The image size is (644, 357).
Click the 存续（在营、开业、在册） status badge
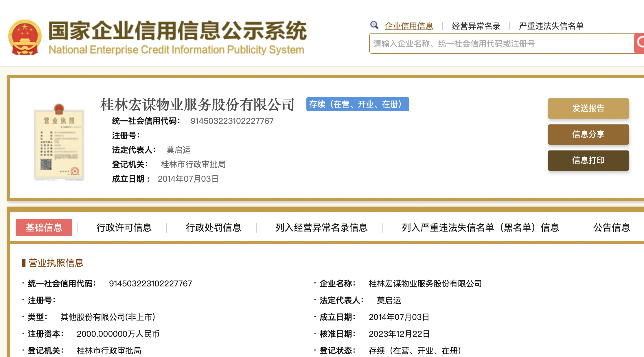coord(358,104)
